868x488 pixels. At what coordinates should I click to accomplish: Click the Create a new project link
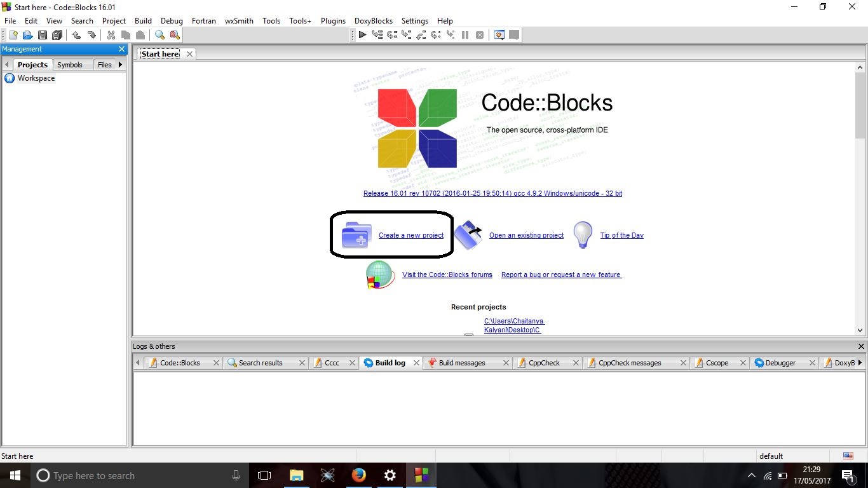tap(410, 235)
